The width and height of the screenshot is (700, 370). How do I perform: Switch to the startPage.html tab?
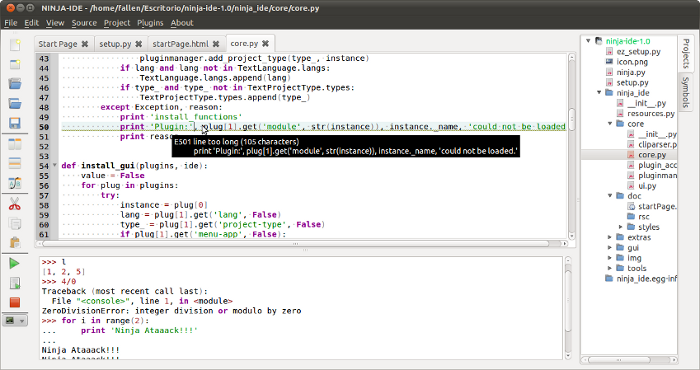coord(186,44)
